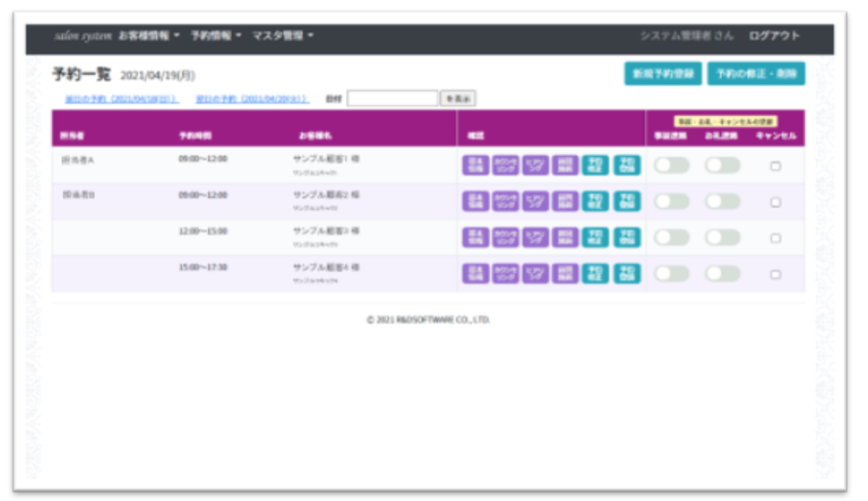Viewport: 868px width, 501px height.
Task: Check キャンセル checkbox for サンプル顧客1
Action: click(776, 166)
